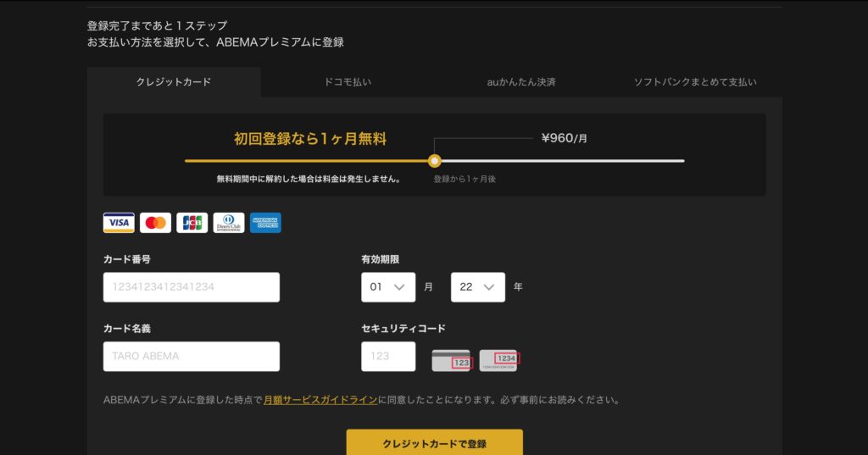Click the ¥960/月 price text
Screen dimensions: 868x455
point(564,138)
